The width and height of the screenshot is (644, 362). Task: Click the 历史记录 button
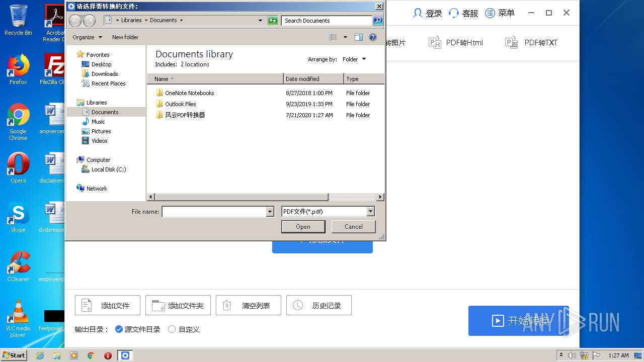tap(319, 305)
